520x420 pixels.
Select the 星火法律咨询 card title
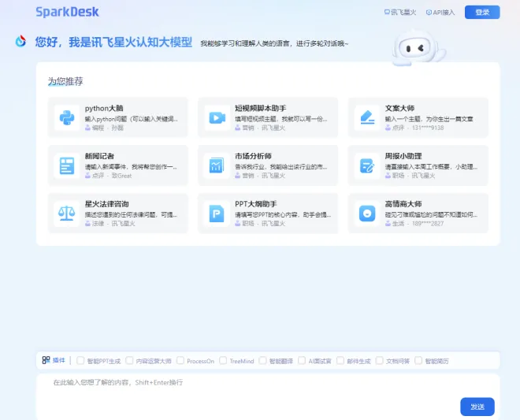point(107,204)
